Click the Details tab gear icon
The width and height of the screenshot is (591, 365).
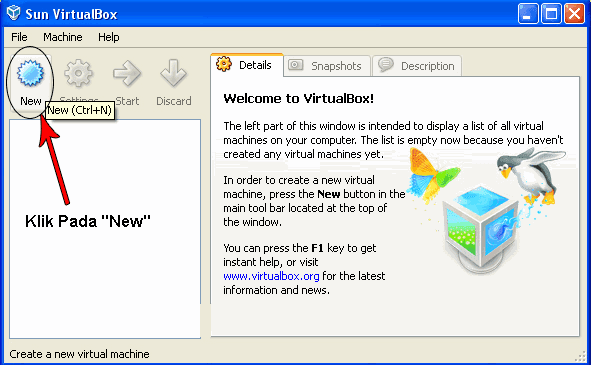click(224, 64)
